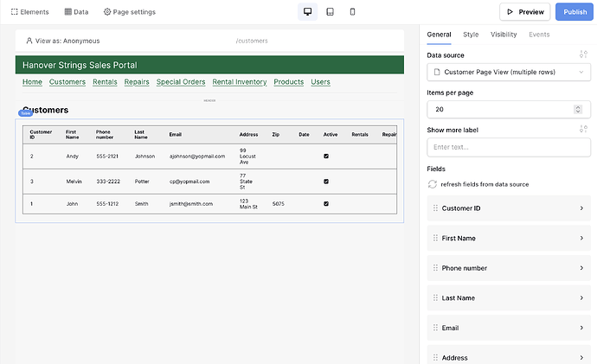Expand the Customer ID field settings

[581, 208]
